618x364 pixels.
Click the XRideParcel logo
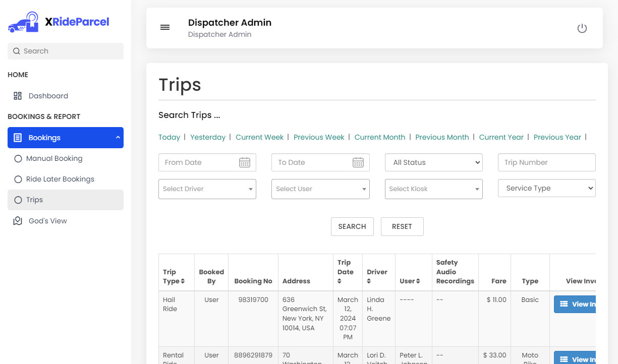point(59,22)
